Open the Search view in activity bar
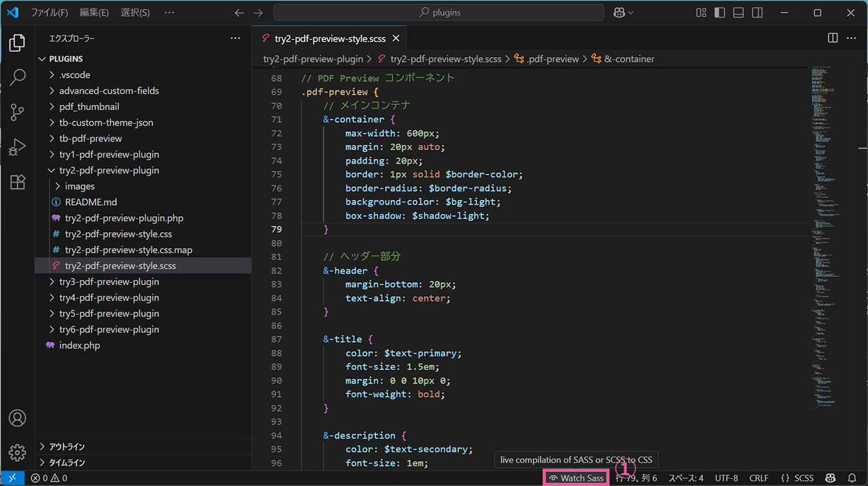This screenshot has height=486, width=868. tap(17, 78)
